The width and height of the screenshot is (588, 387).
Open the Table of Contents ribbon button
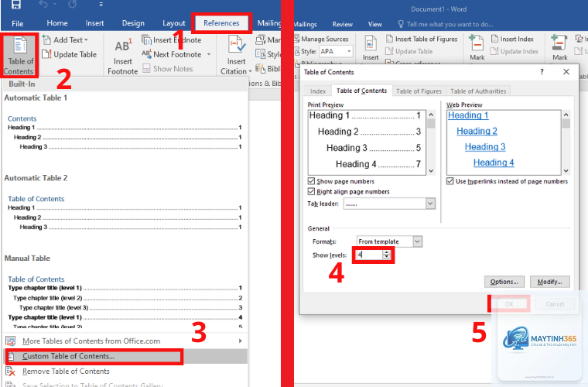pyautogui.click(x=19, y=55)
